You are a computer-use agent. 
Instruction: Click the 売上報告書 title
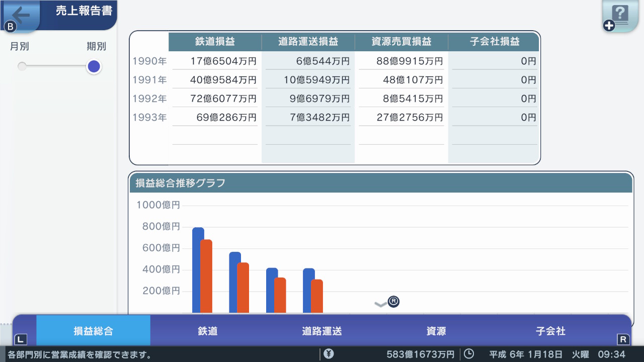click(84, 11)
